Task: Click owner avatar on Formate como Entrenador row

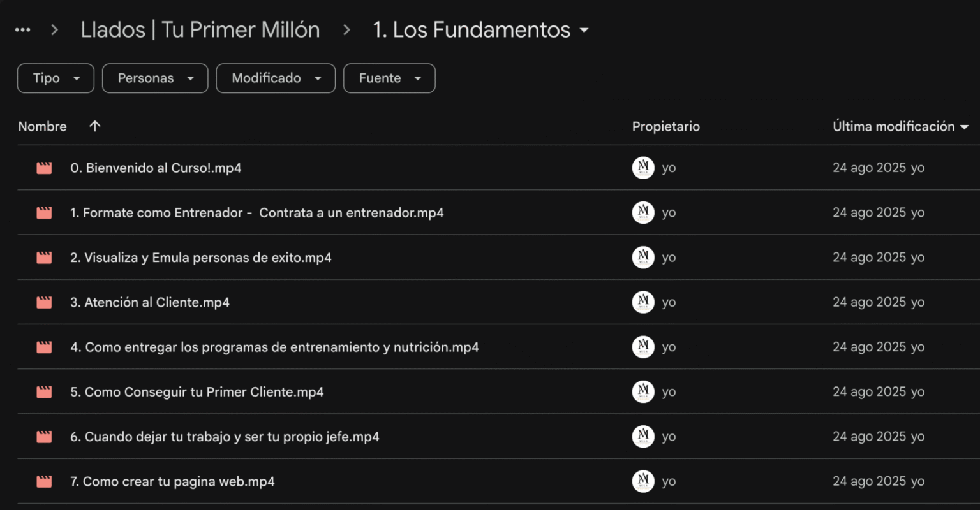Action: [643, 213]
